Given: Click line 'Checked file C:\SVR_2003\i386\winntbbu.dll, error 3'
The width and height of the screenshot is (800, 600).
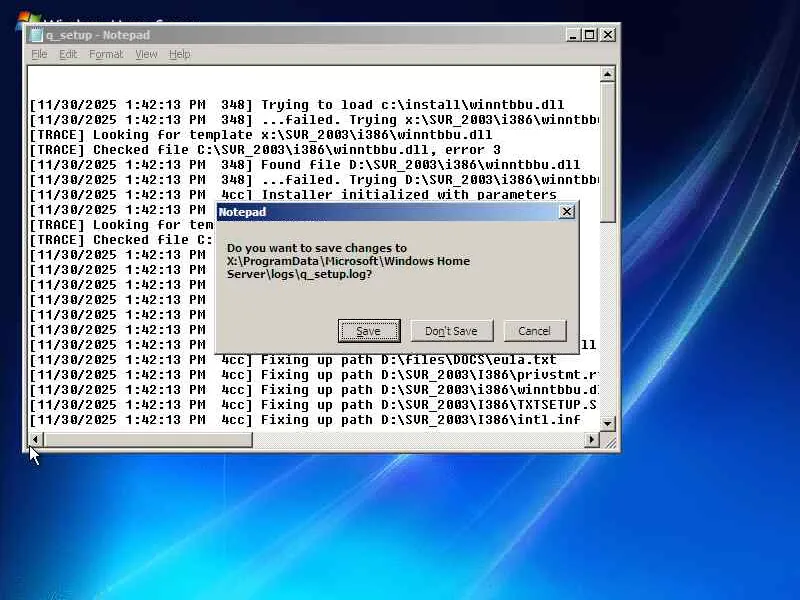Looking at the screenshot, I should [x=265, y=150].
